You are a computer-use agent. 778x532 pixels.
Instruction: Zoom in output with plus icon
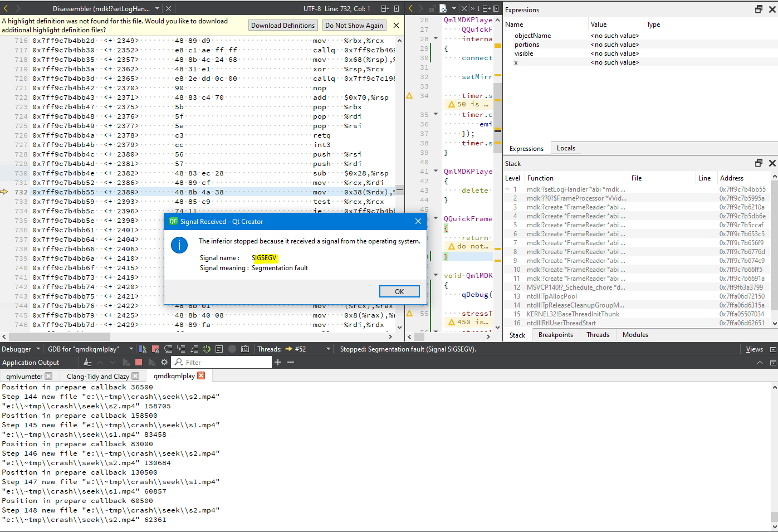[278, 362]
